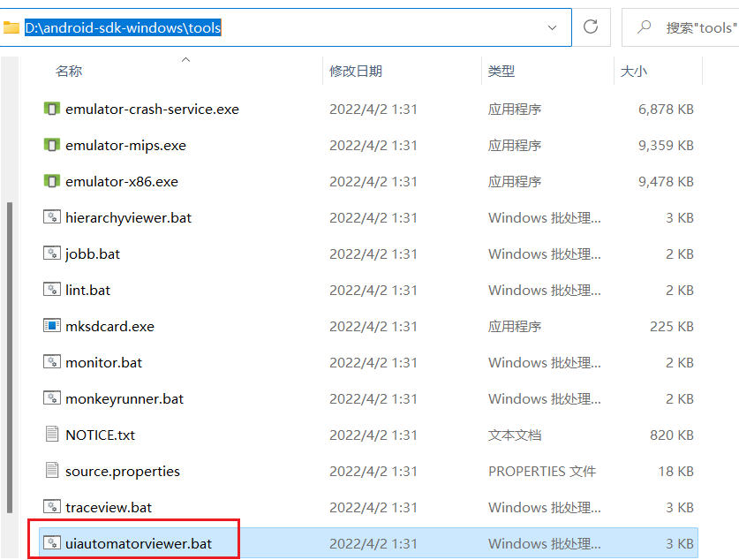Sort files by 大小 column header
The height and width of the screenshot is (560, 739).
[634, 72]
